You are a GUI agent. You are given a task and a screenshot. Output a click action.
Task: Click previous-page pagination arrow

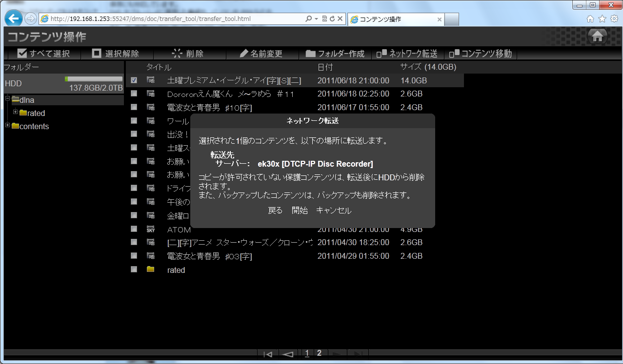click(x=287, y=354)
